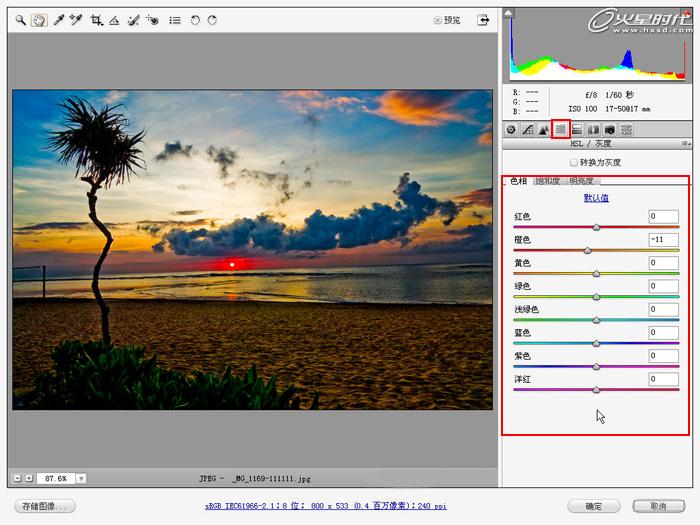Toggle full screen mode icon
Image resolution: width=700 pixels, height=525 pixels.
tap(483, 20)
